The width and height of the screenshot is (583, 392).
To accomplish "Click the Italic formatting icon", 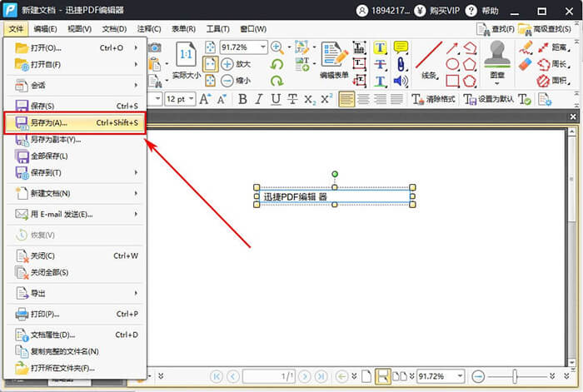I will (259, 99).
